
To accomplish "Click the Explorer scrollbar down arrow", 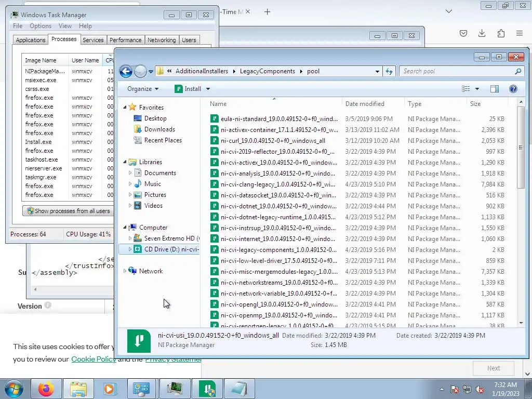I will pyautogui.click(x=521, y=323).
